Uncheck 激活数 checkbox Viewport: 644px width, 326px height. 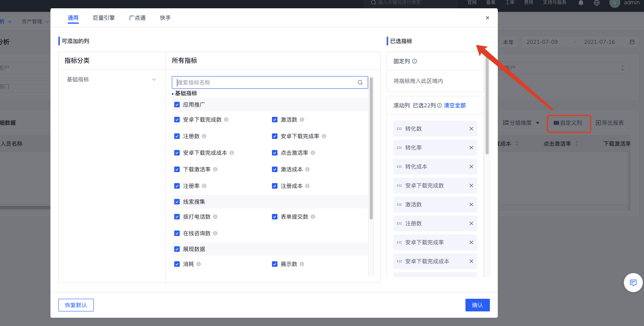[x=275, y=120]
